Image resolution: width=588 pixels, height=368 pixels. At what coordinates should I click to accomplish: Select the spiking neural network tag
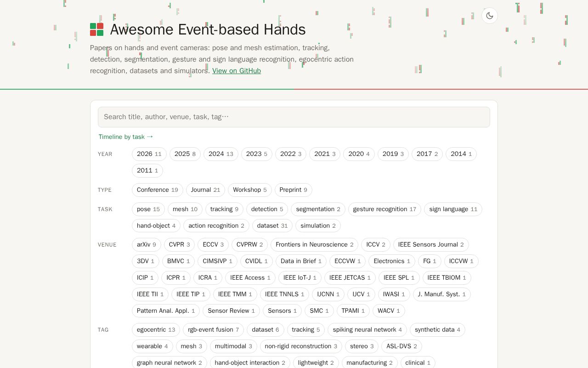[x=367, y=330]
